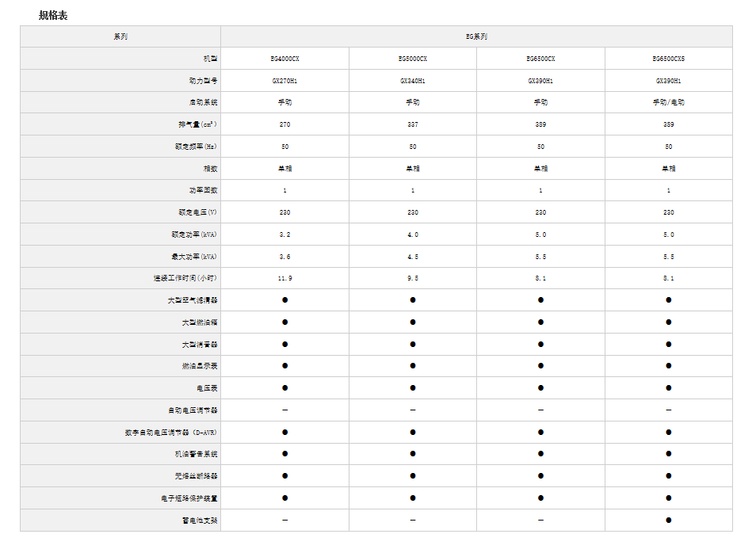
Task: Click run time 8.1 under EG6500CXS
Action: pos(668,278)
